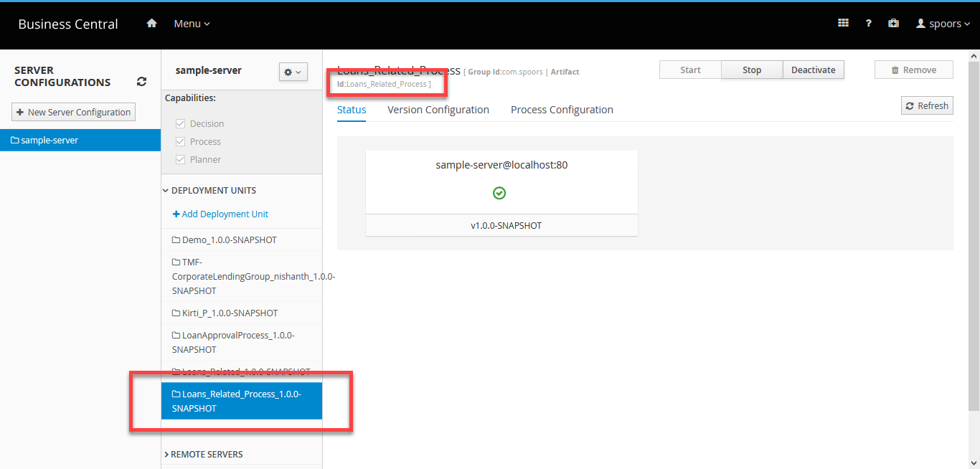Toggle the Planner capability checkbox
Screen dimensions: 980x469
181,160
